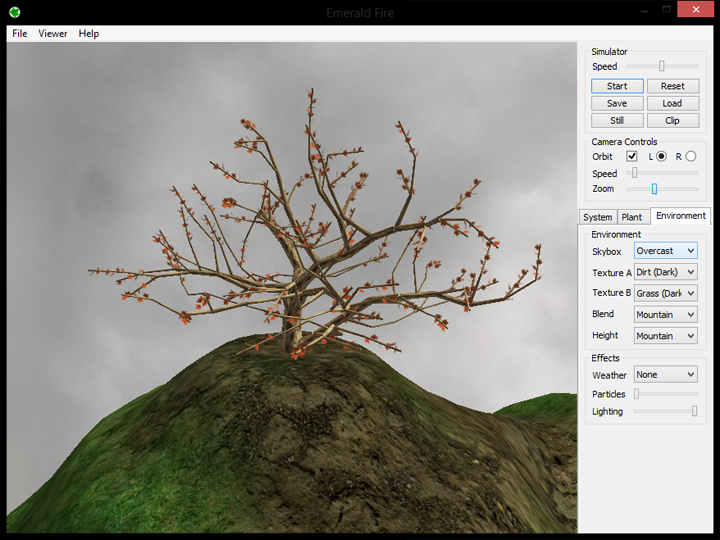Click the Reset button
The width and height of the screenshot is (720, 540).
(672, 86)
